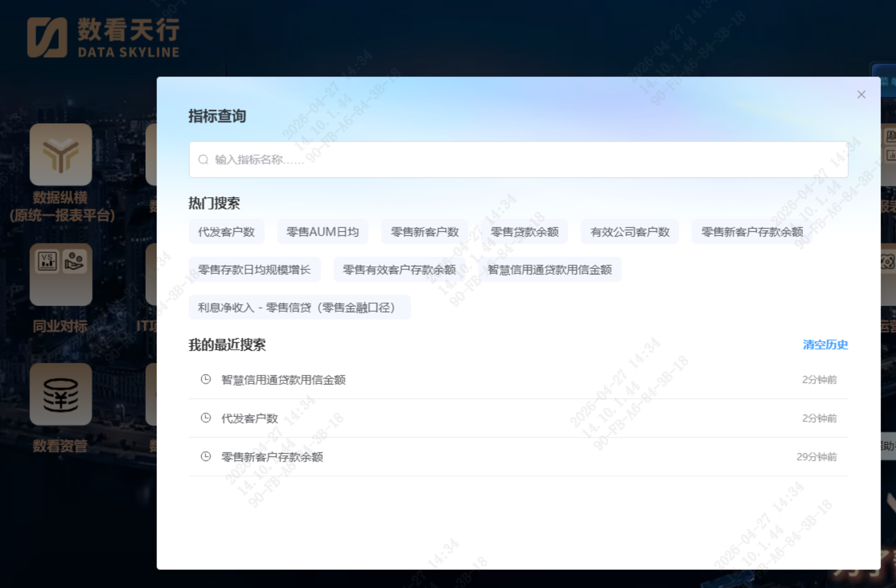Select hot search tag 零售AUM日均
The width and height of the screenshot is (896, 588).
coord(322,232)
